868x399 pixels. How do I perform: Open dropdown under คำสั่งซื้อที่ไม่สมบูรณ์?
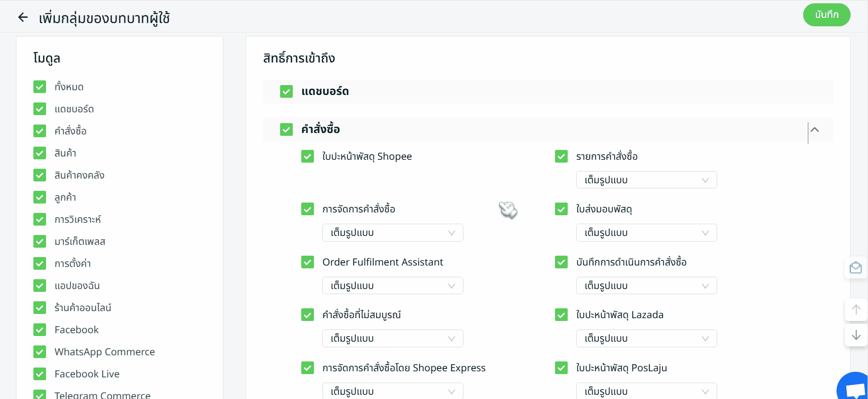392,338
